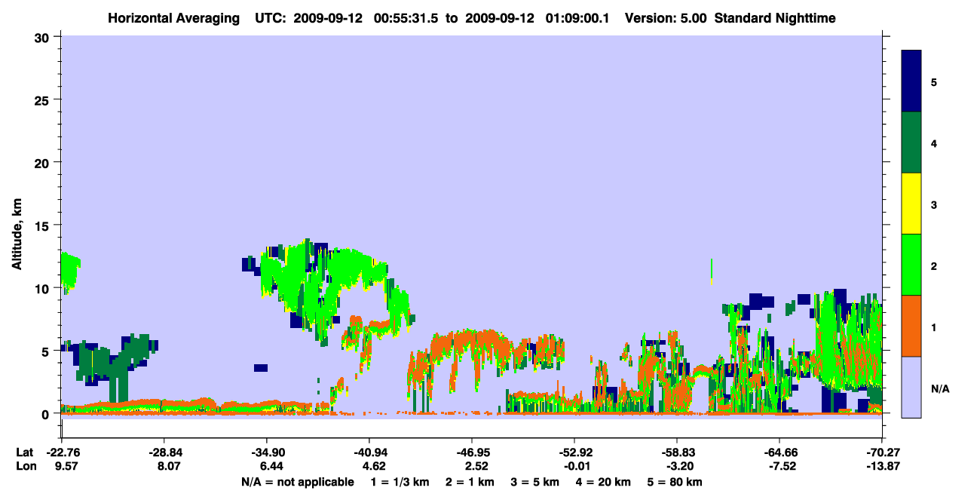This screenshot has height=503, width=980.
Task: Click the altitude tick label 15
Action: click(x=44, y=225)
